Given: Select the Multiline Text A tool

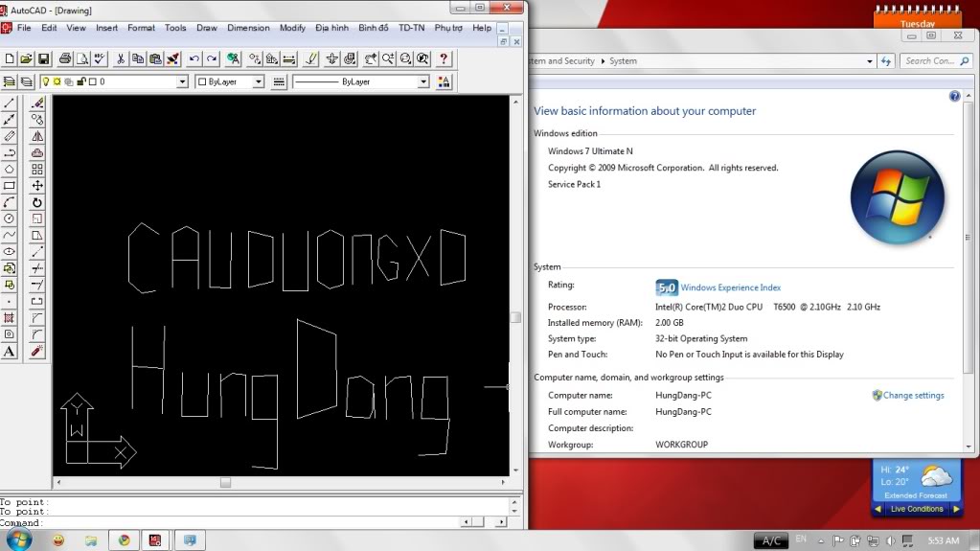Looking at the screenshot, I should pos(10,351).
